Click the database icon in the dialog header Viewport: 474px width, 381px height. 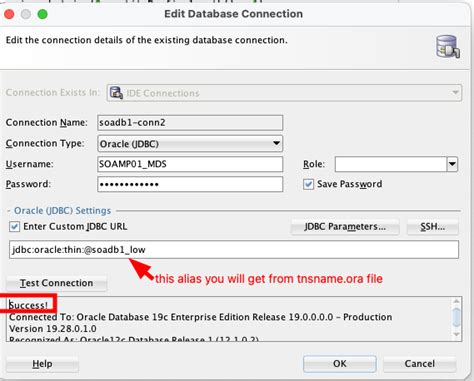(448, 46)
